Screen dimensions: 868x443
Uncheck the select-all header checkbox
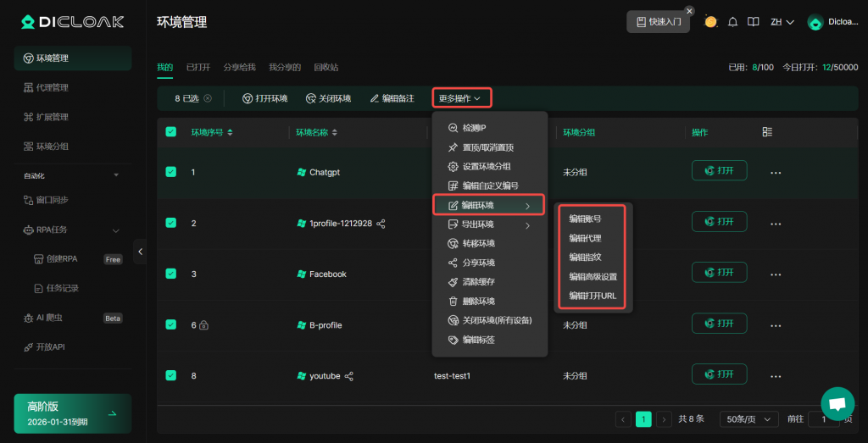[x=170, y=132]
